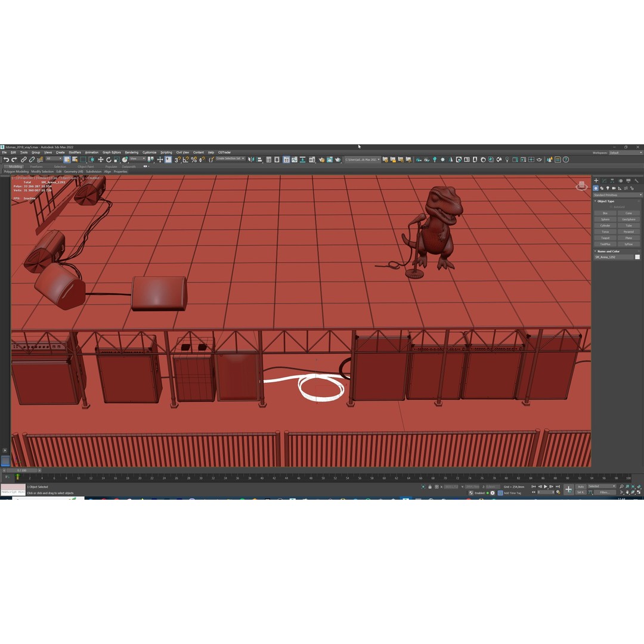Collapse the Object Type rollout
Viewport: 644px width, 644px height.
click(x=604, y=202)
